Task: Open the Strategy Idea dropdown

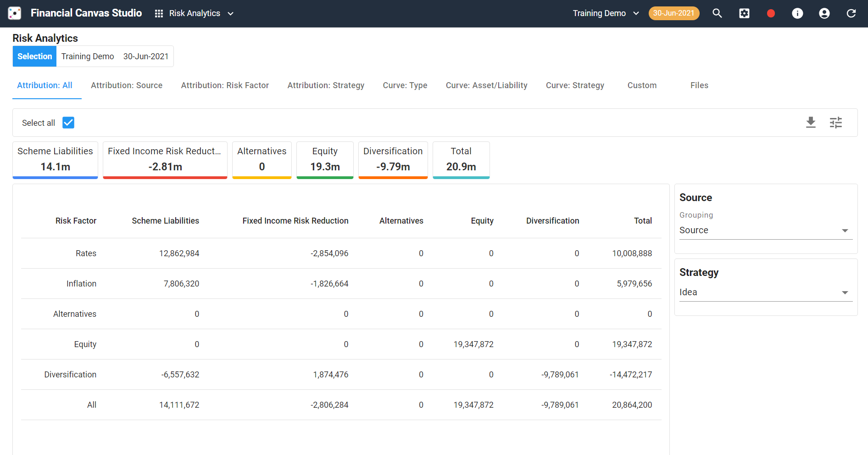Action: 766,292
